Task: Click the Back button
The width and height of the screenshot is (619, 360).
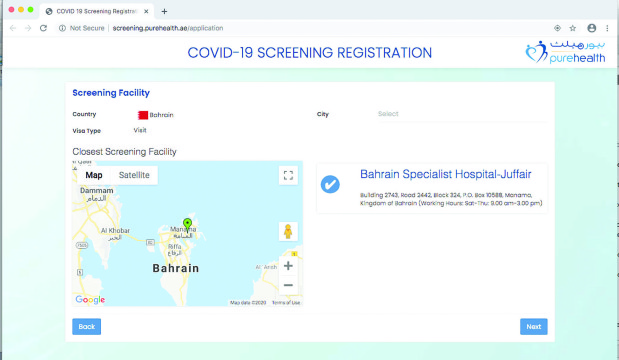Action: pos(86,326)
